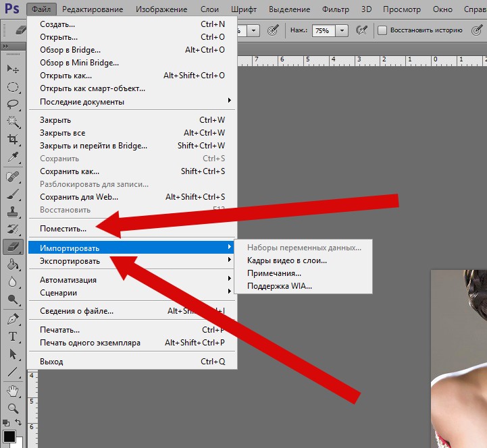Viewport: 487px width, 448px height.
Task: Open the Редактирование menu
Action: tap(93, 9)
